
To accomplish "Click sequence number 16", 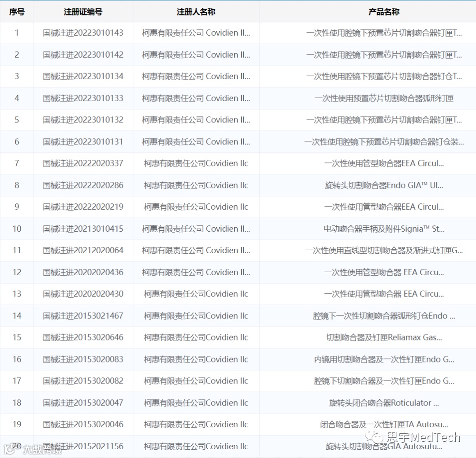I will [x=17, y=359].
